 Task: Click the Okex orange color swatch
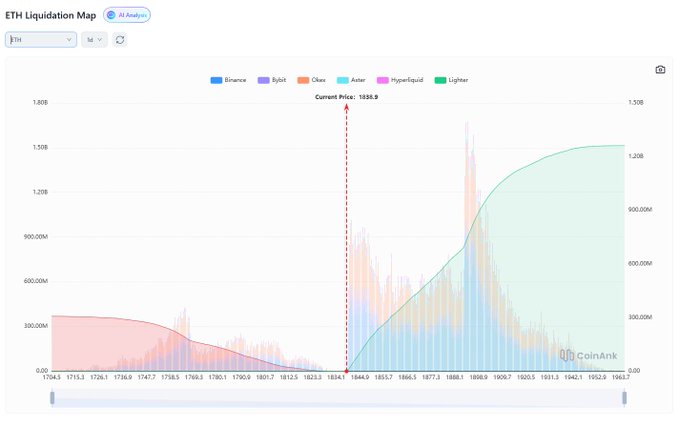[x=303, y=80]
